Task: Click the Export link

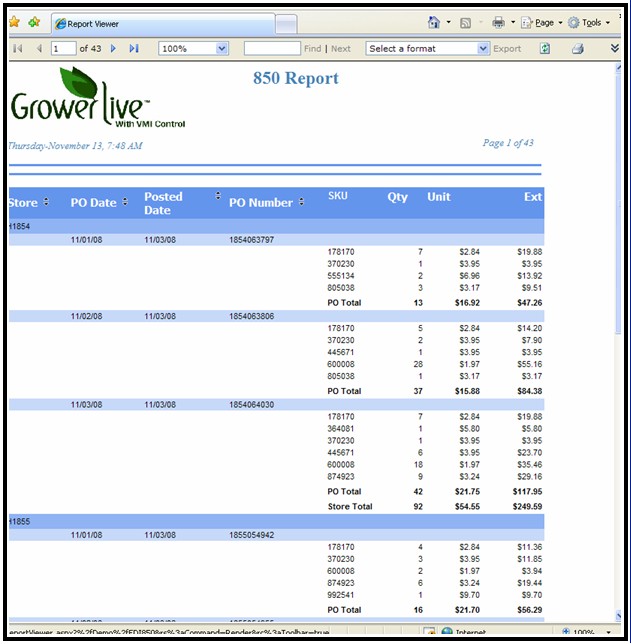Action: [507, 48]
